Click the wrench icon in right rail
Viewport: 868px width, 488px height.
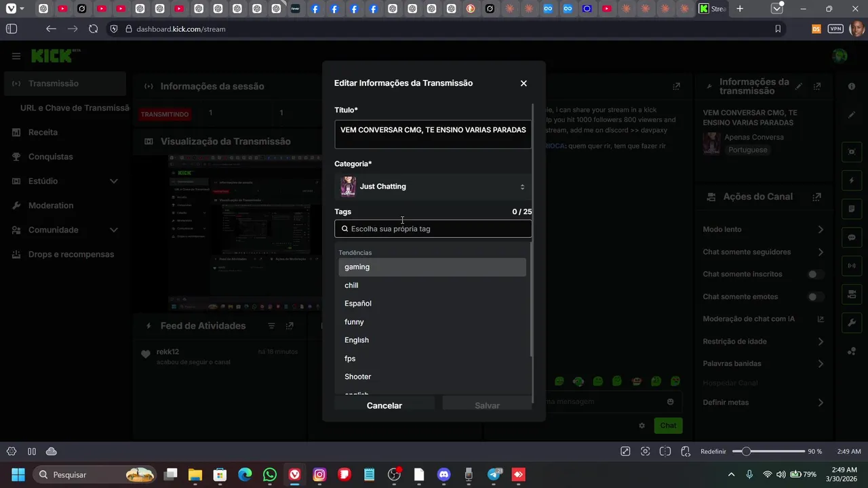pyautogui.click(x=852, y=323)
